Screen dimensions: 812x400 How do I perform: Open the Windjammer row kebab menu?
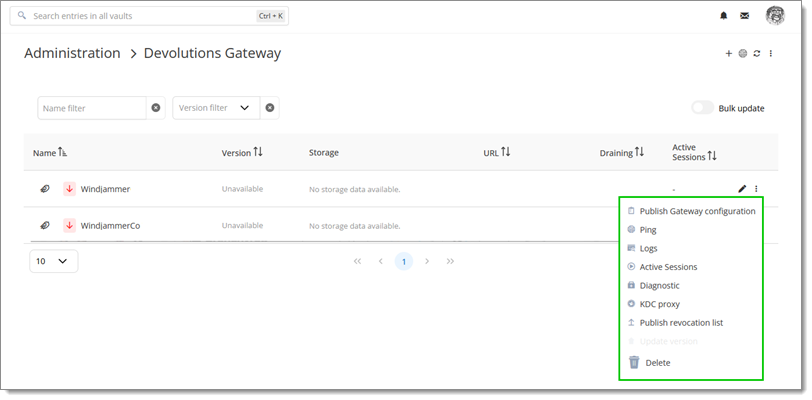click(757, 189)
